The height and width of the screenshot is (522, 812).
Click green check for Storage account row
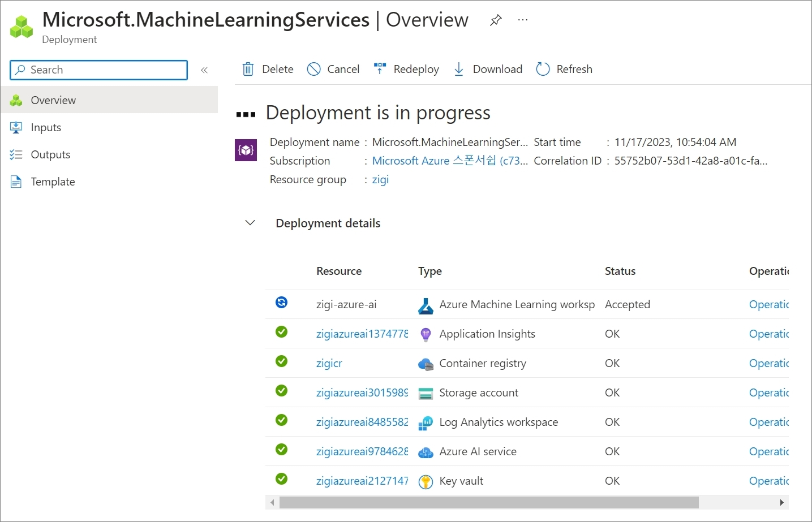[x=281, y=390]
